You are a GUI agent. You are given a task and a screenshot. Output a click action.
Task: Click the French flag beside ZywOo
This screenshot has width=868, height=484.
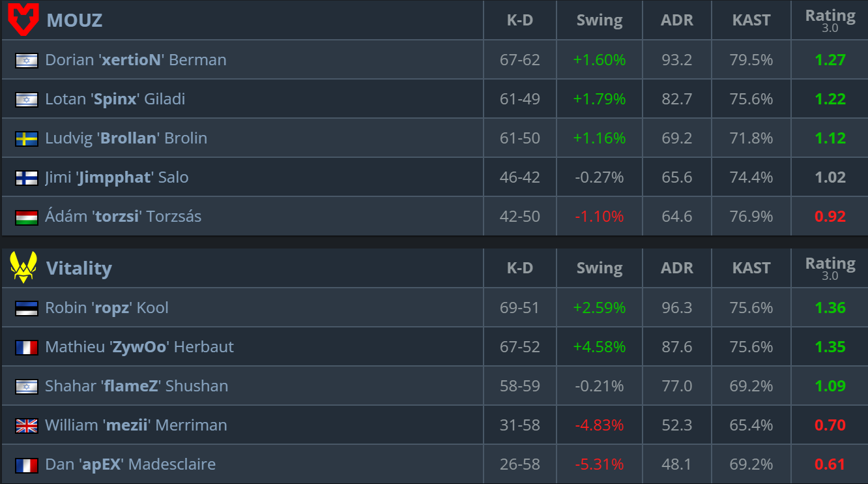coord(27,347)
